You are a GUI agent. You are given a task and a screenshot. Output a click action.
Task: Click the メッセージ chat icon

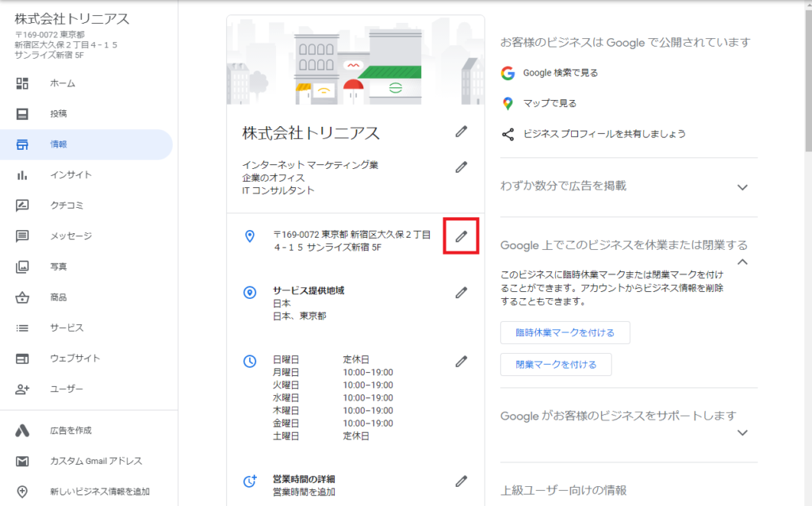pos(21,236)
